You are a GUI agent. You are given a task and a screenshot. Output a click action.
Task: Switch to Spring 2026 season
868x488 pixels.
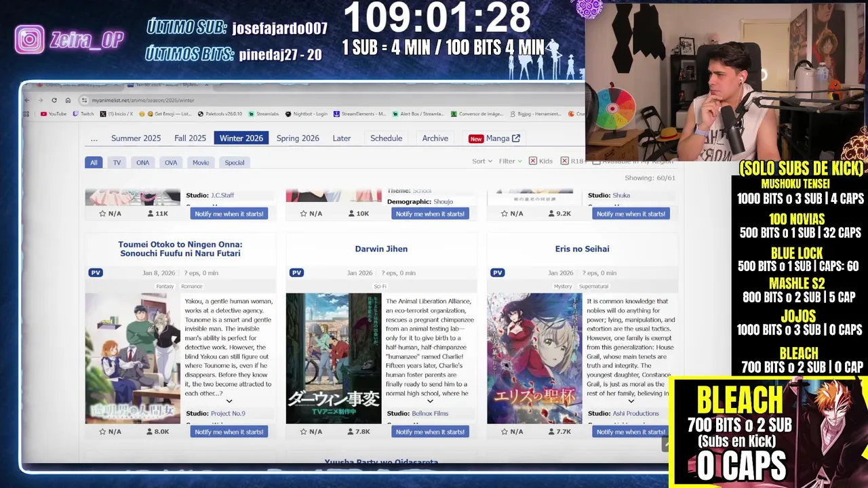coord(298,138)
